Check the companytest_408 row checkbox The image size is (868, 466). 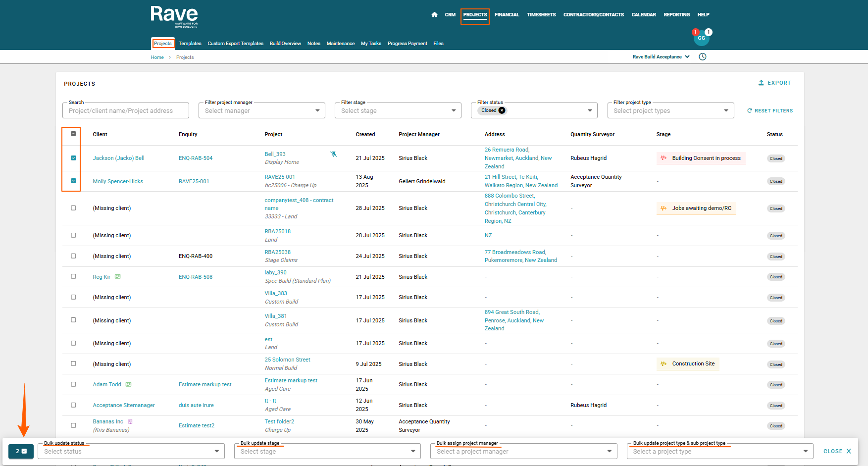click(x=73, y=208)
